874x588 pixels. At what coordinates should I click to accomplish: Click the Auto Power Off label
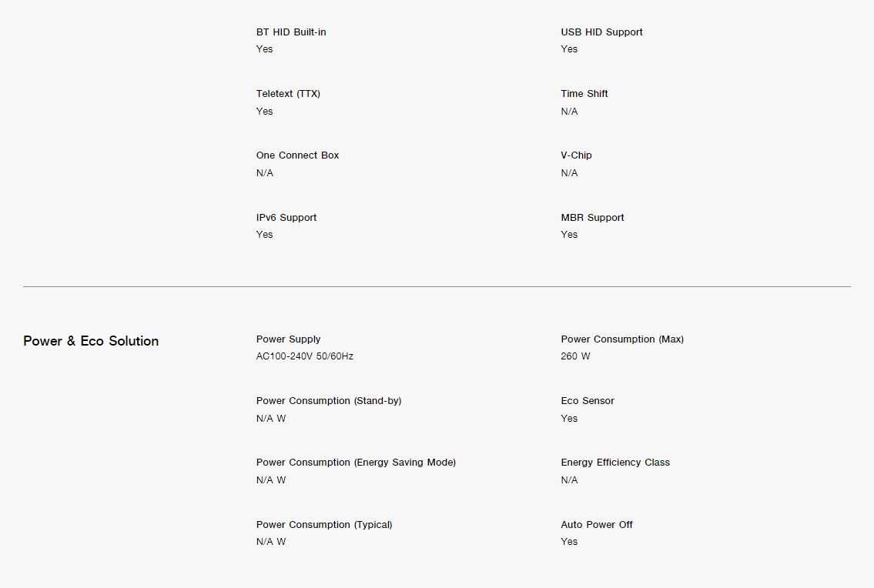click(x=597, y=524)
